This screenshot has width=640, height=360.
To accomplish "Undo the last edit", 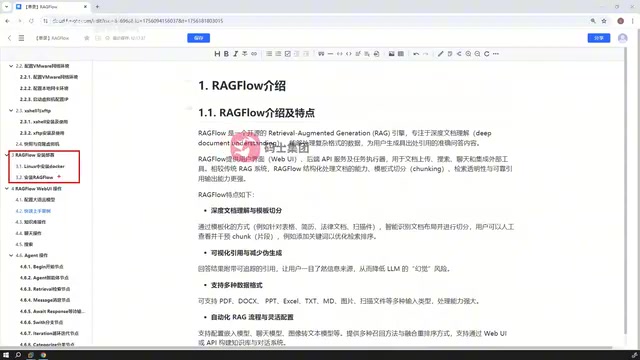I will point(416,54).
